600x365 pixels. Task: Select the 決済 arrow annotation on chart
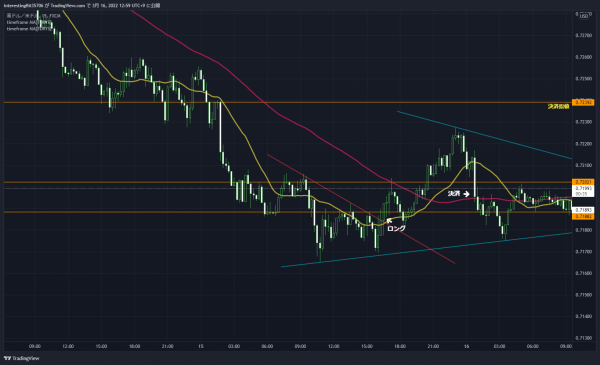pyautogui.click(x=459, y=194)
